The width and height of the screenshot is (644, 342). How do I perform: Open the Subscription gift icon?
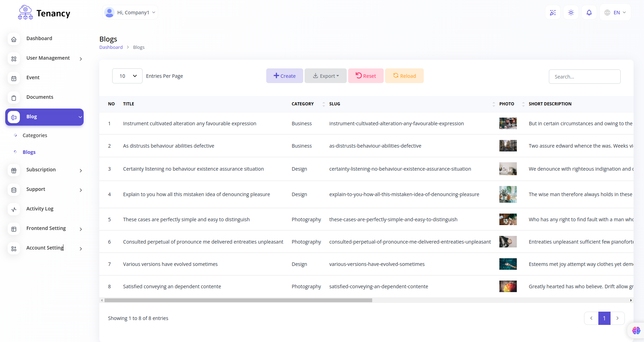tap(14, 170)
